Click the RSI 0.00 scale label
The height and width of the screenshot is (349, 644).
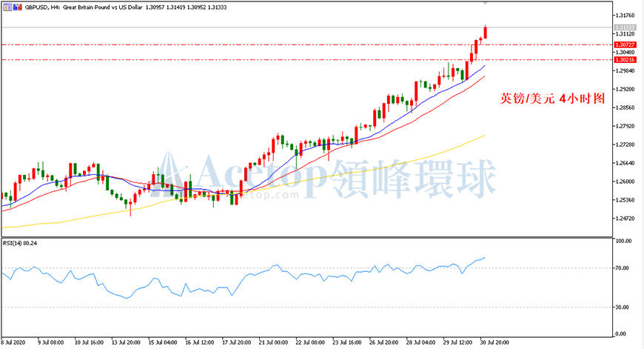(621, 333)
